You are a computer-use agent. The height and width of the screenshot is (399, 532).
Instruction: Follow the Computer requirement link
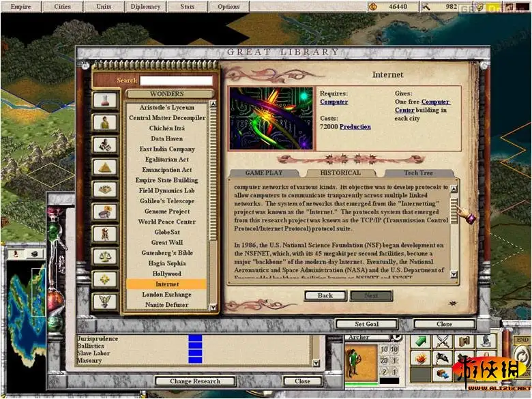[334, 102]
